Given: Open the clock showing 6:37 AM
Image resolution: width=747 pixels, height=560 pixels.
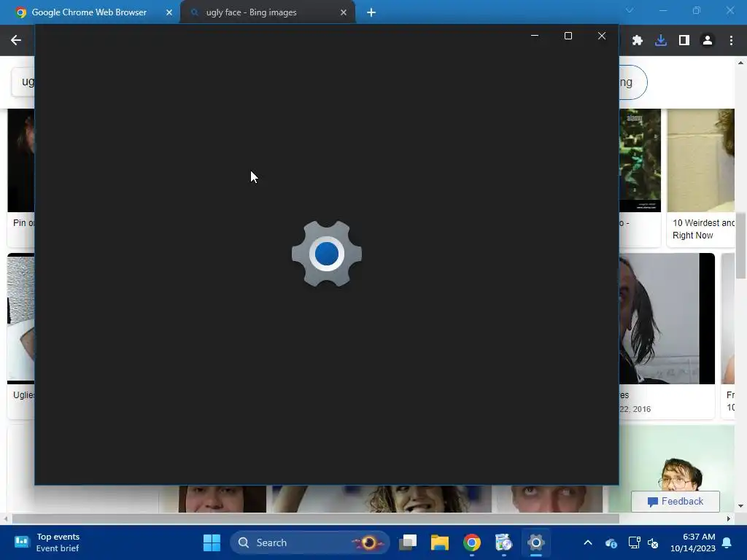Looking at the screenshot, I should tap(693, 542).
